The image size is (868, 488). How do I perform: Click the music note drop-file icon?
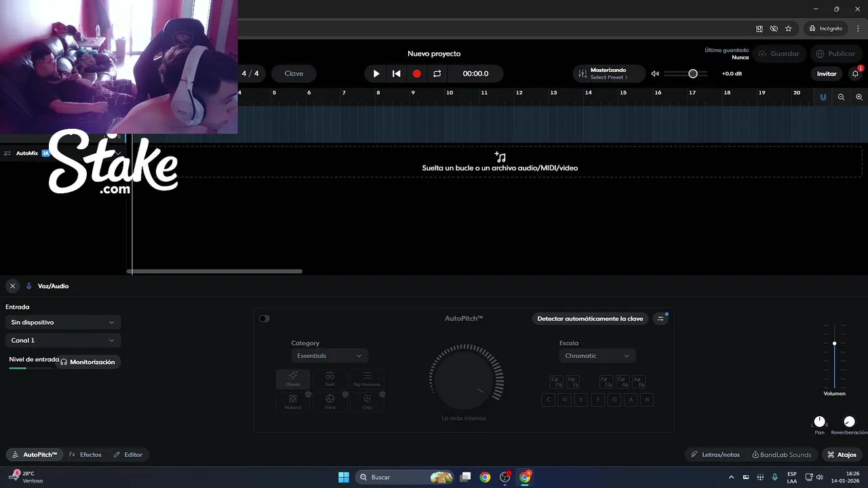point(500,157)
